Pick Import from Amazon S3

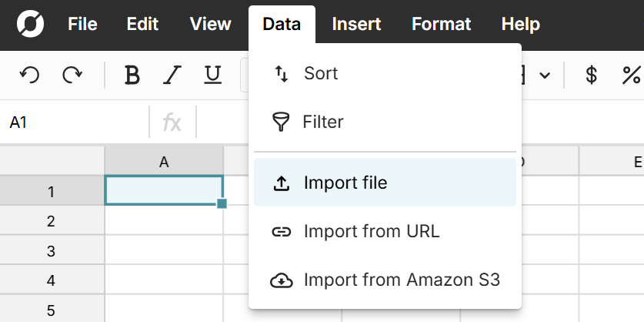(x=402, y=280)
